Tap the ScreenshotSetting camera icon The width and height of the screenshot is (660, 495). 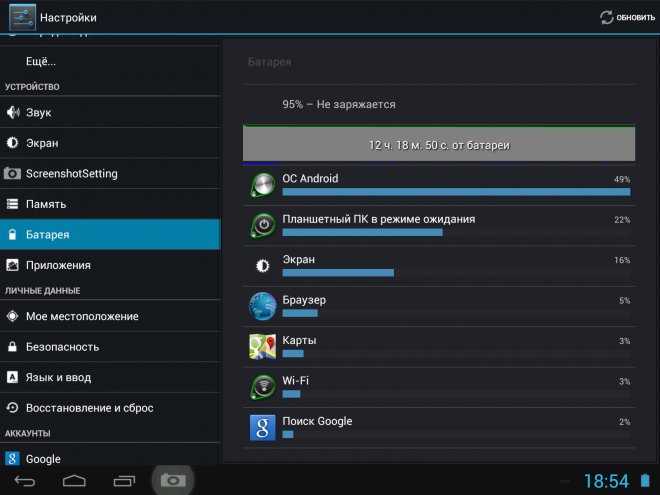coord(12,173)
